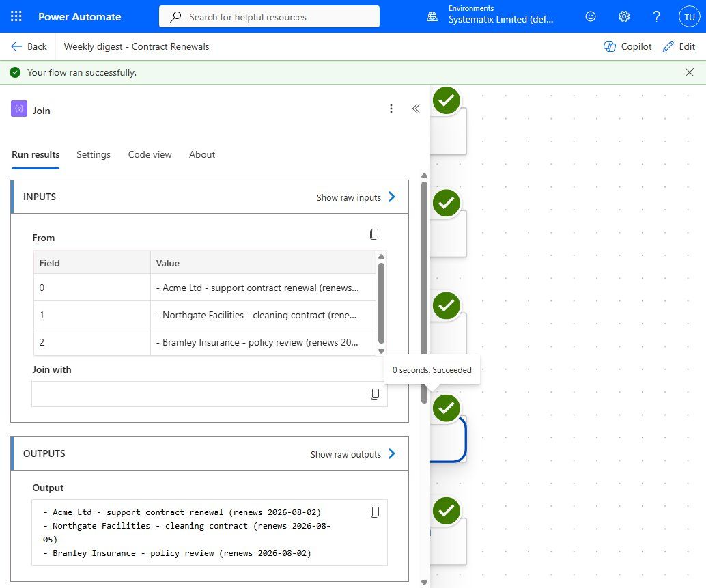Switch to the Code view tab
706x588 pixels.
point(150,154)
